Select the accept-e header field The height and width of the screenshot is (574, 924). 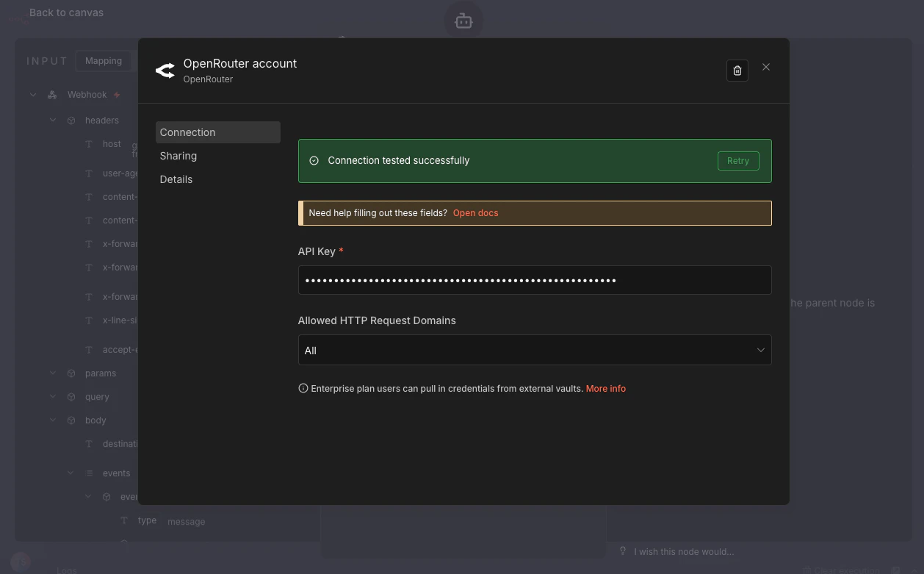(x=120, y=350)
